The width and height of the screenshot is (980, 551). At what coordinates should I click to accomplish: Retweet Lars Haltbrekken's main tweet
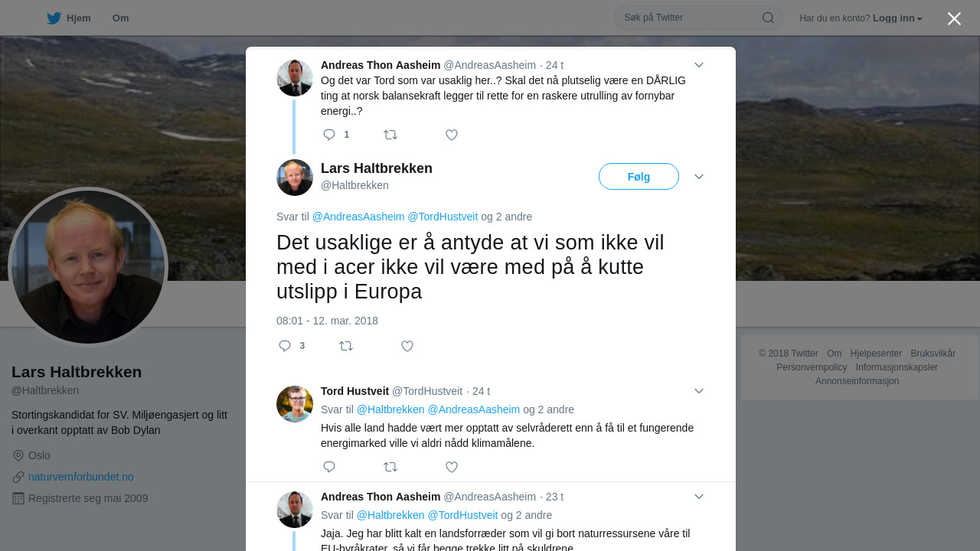pos(346,346)
